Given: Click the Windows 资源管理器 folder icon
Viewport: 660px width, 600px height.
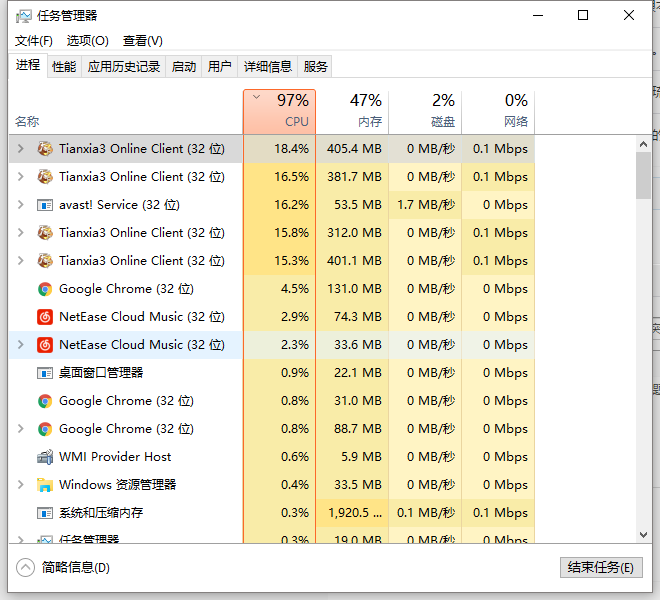Looking at the screenshot, I should [x=45, y=485].
